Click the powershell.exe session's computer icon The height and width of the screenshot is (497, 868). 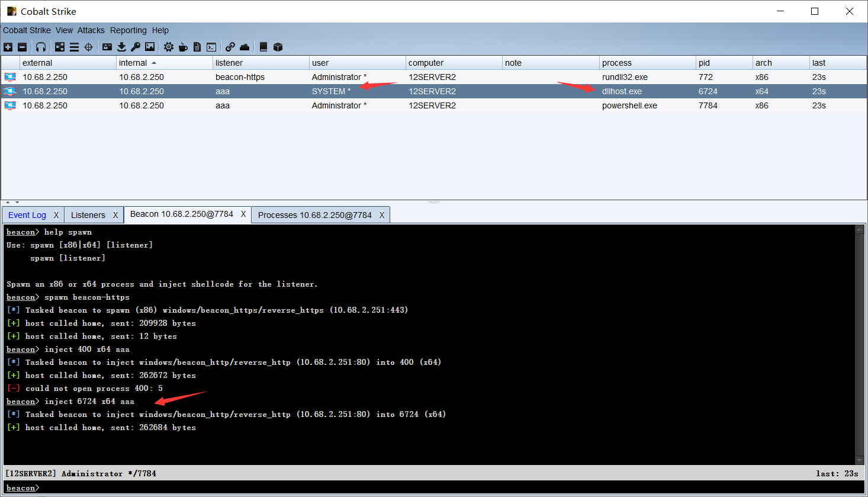pos(10,105)
